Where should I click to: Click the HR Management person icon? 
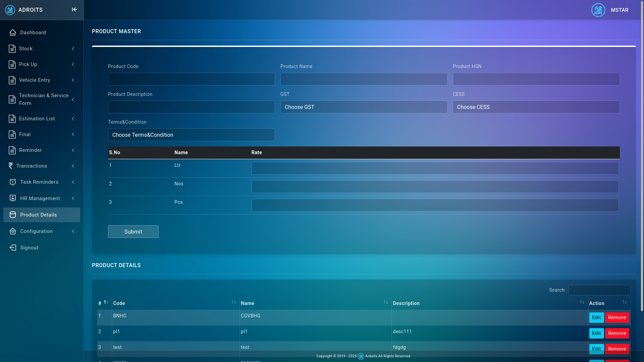[x=13, y=198]
